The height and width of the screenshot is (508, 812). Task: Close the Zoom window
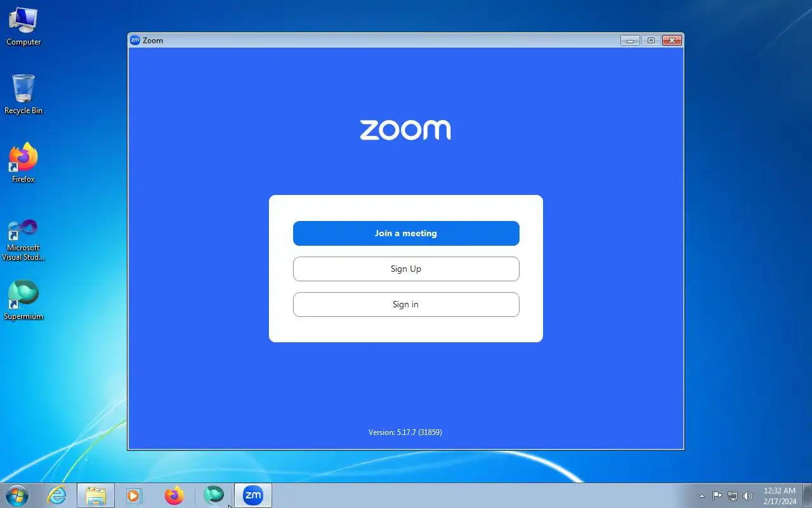pos(672,40)
